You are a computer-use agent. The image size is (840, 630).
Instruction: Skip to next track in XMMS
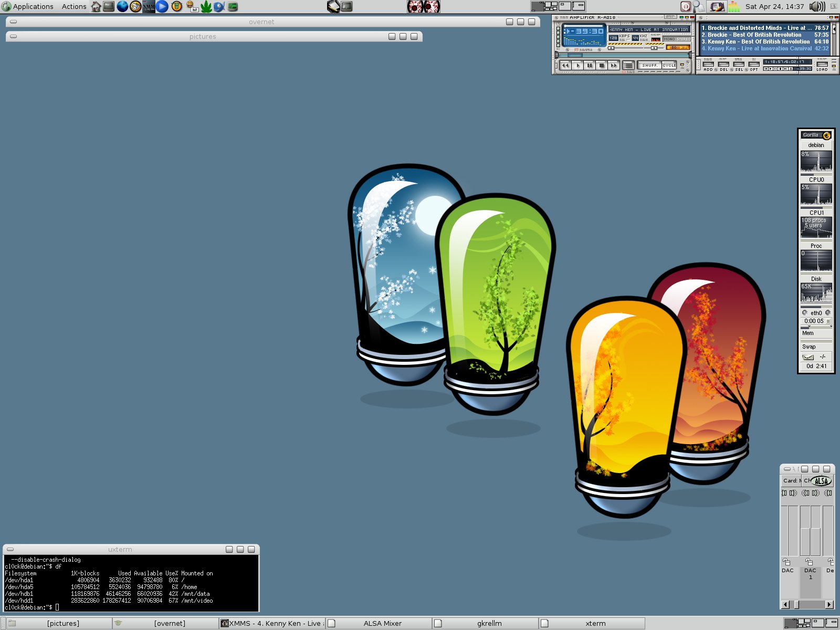[613, 66]
